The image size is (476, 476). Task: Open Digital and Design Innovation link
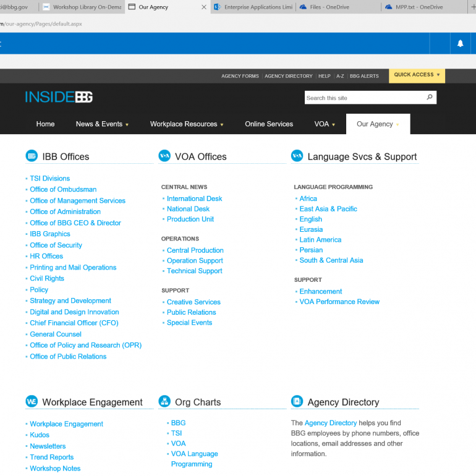[x=74, y=312]
